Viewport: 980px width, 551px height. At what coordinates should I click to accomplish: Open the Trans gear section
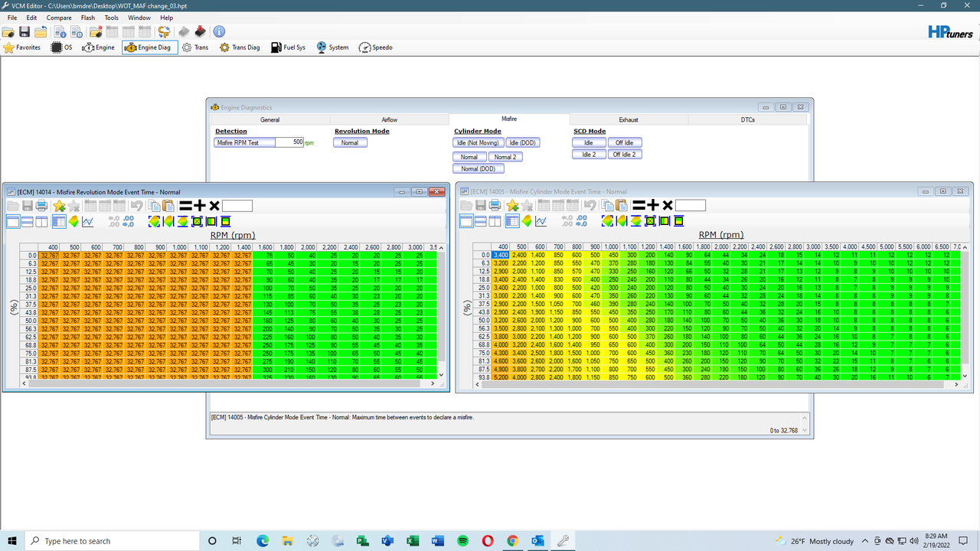195,47
